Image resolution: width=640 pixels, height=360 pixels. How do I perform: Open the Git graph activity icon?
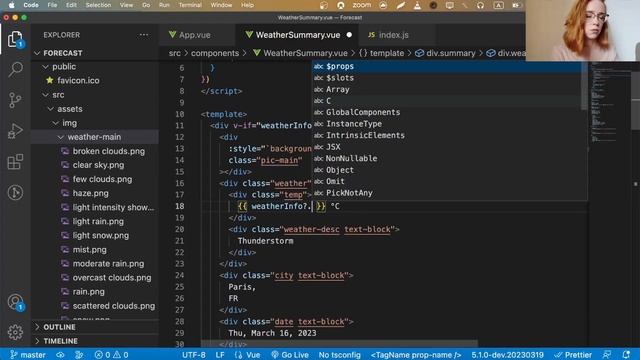(x=15, y=192)
